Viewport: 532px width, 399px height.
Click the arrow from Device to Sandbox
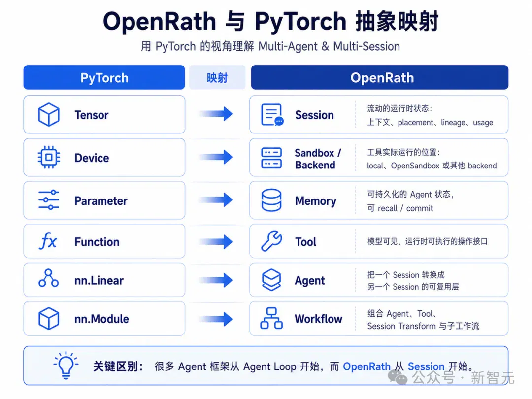pos(216,157)
